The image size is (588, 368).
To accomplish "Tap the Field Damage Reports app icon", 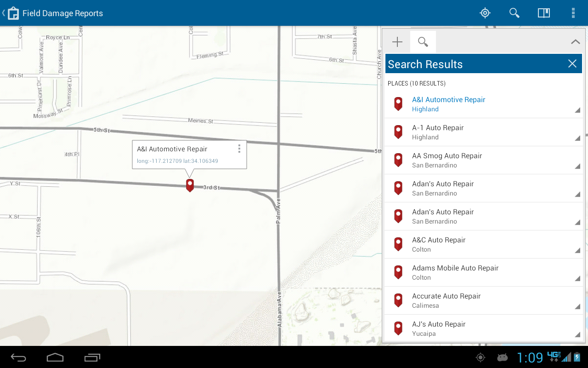I will 13,13.
